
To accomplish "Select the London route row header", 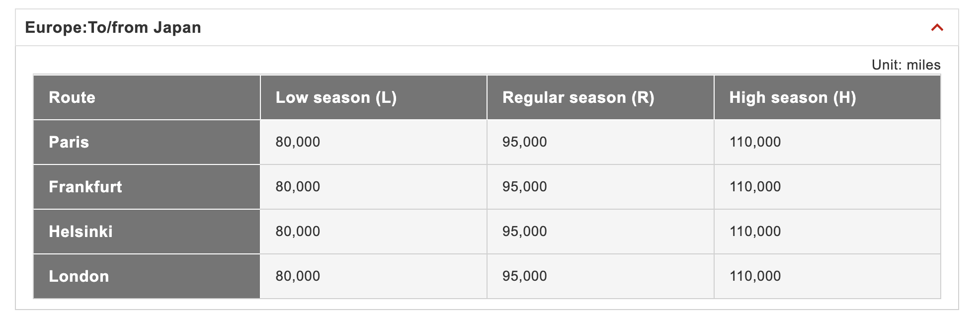I will (79, 276).
